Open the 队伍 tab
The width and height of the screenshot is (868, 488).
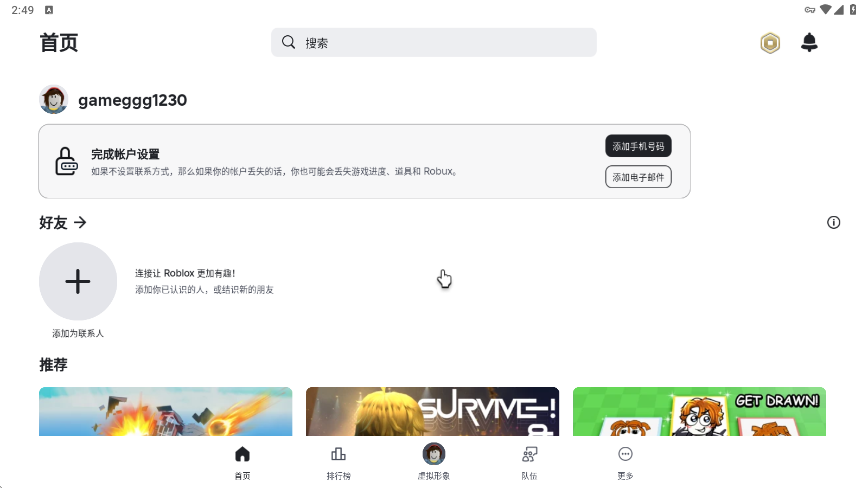tap(528, 460)
